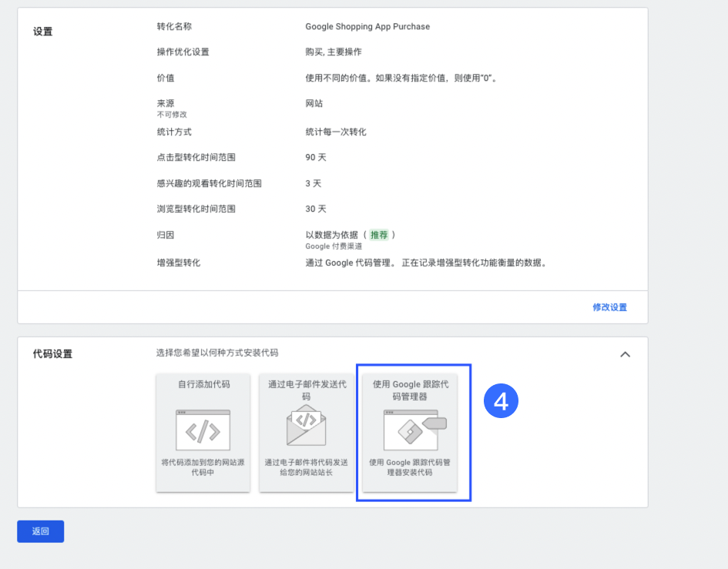Collapse the 代码设置 section with chevron
The height and width of the screenshot is (569, 728).
click(626, 355)
